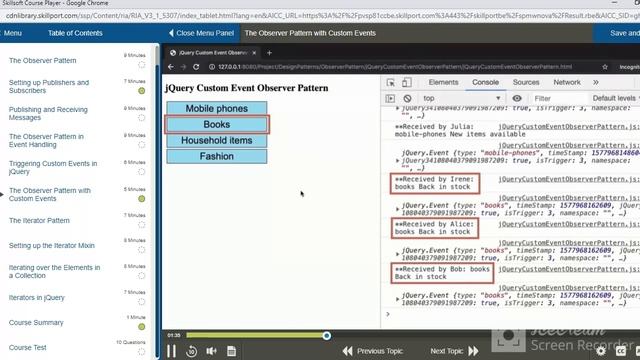Click status circle for The Iterator Pattern
This screenshot has height=360, width=640.
pos(142,224)
